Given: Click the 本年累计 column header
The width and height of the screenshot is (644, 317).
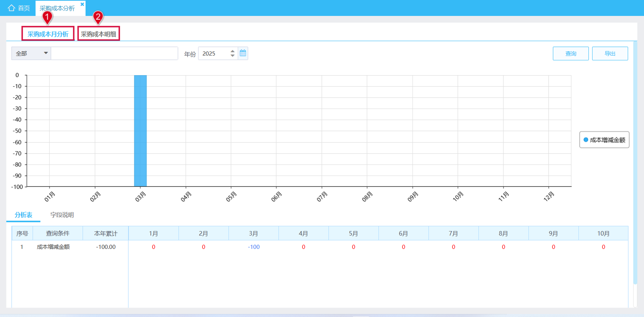Looking at the screenshot, I should (105, 233).
